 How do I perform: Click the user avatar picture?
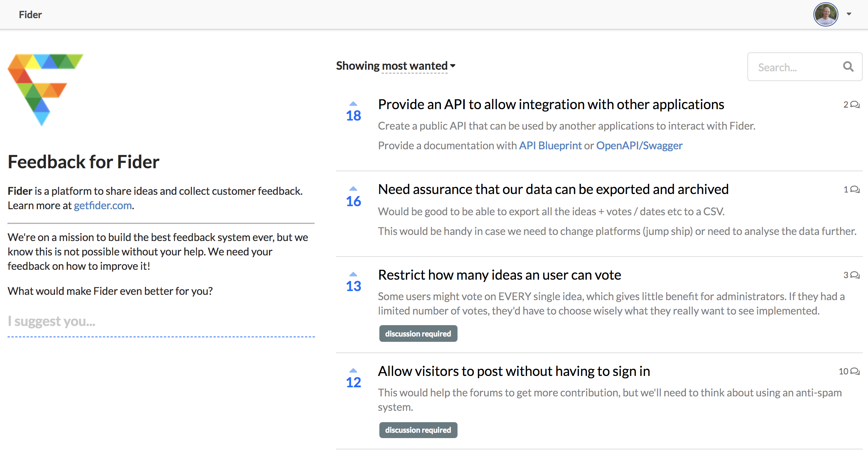click(x=826, y=14)
